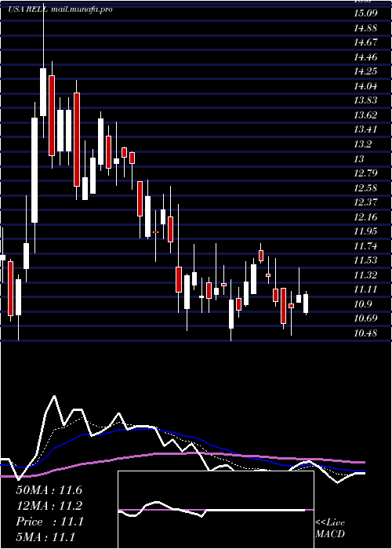Select the 10.9 price axis label

363,304
